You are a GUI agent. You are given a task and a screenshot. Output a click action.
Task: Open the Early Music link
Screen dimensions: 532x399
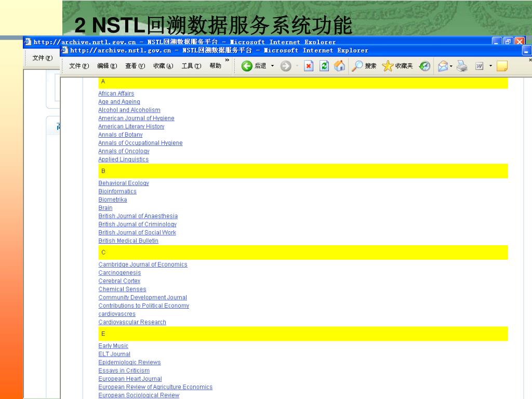pos(113,346)
